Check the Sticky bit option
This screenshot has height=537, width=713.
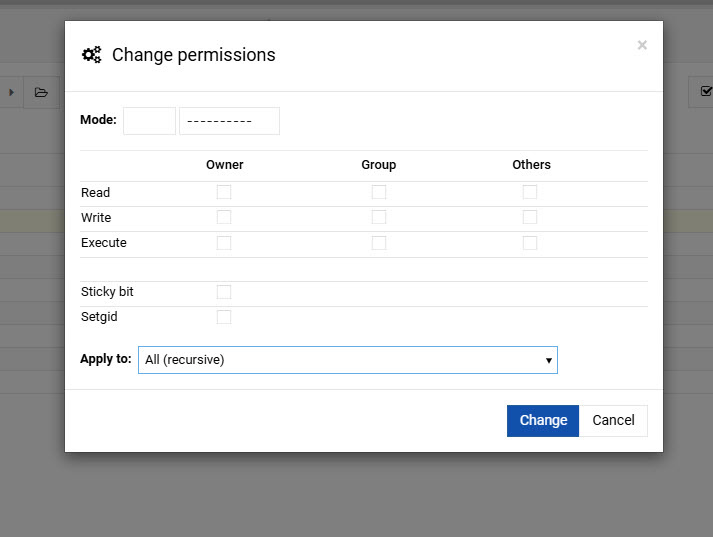tap(224, 292)
